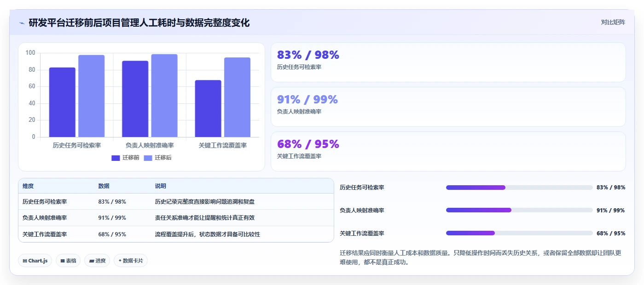Click the Chart.js chip icon
Screen dimensions: 644x285
click(25, 261)
